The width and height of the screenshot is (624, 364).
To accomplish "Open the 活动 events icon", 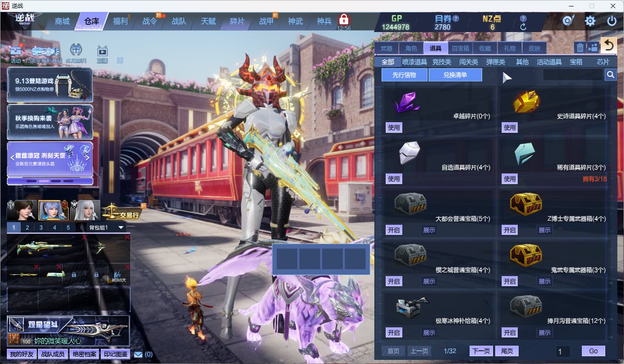I will click(x=16, y=54).
